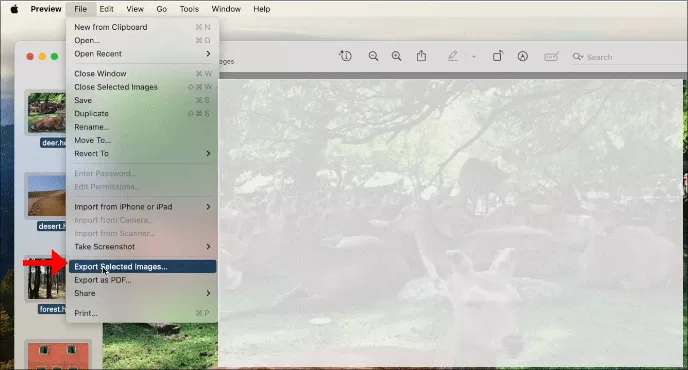This screenshot has height=370, width=688.
Task: Choose Duplicate from the File menu
Action: [x=142, y=113]
